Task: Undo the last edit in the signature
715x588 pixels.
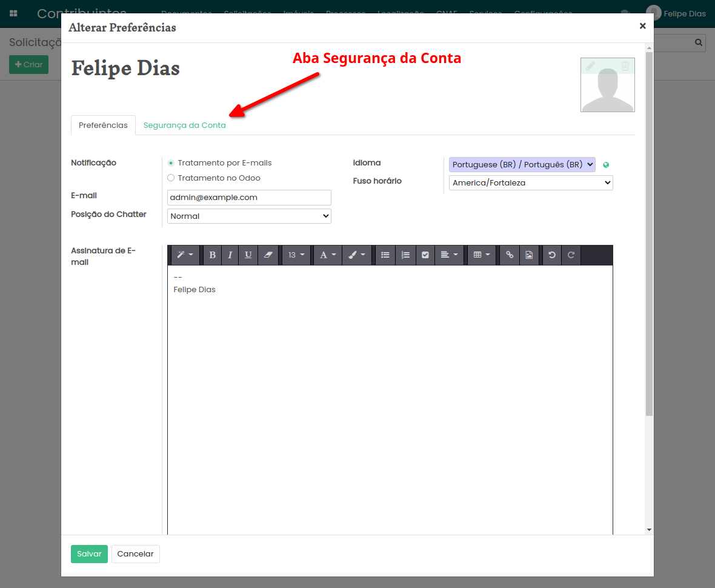Action: (551, 255)
